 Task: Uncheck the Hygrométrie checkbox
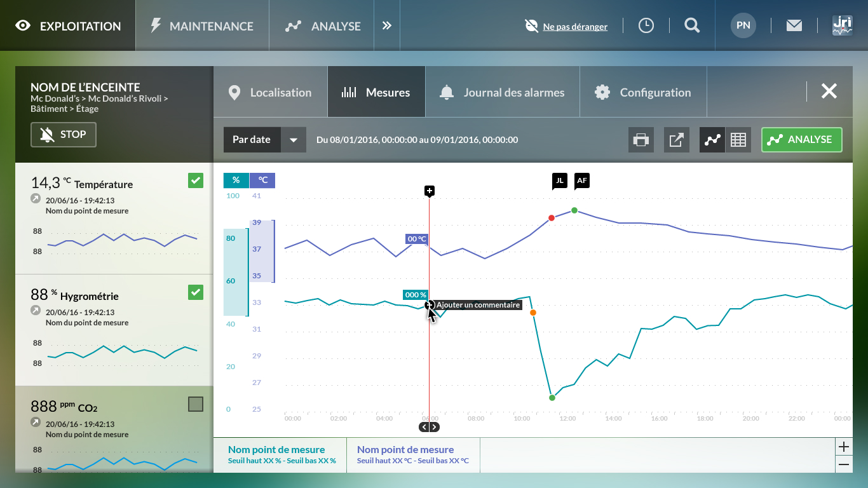196,292
